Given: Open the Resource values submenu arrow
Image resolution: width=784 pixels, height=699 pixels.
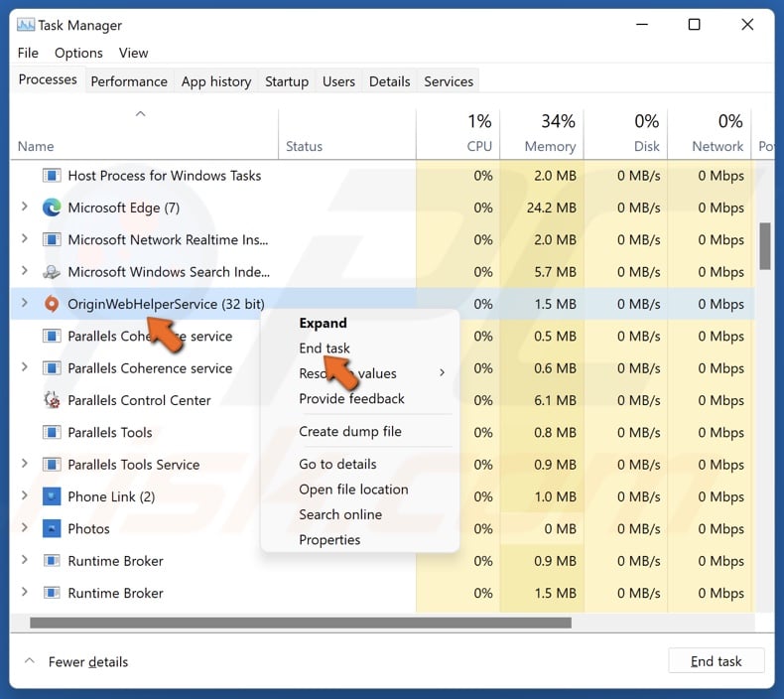Looking at the screenshot, I should [442, 372].
